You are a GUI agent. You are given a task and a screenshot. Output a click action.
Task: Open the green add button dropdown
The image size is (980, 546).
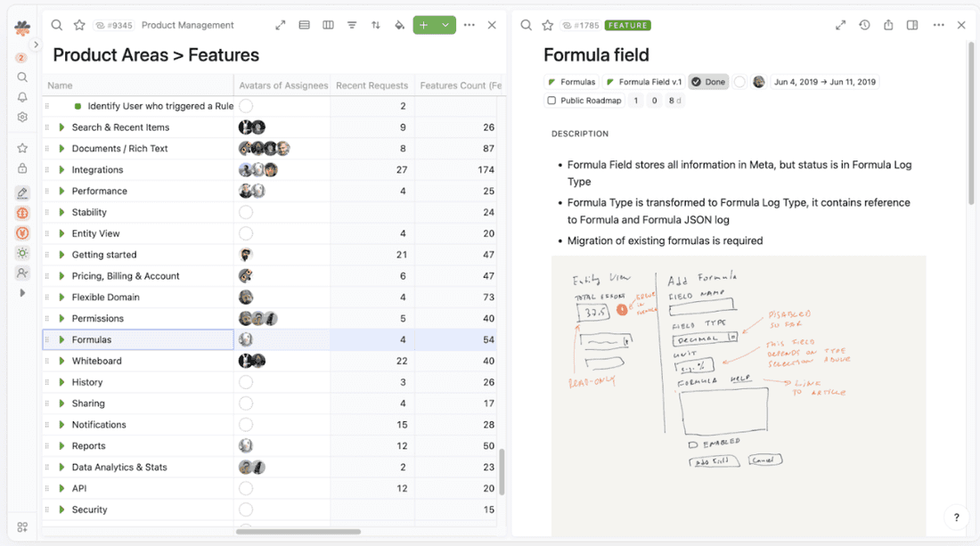(x=447, y=25)
